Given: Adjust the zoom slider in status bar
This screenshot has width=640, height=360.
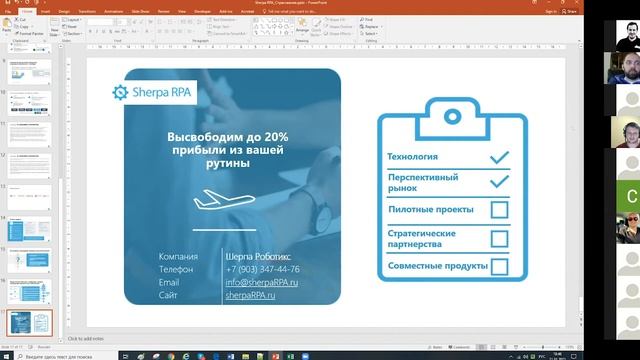Looking at the screenshot, I should pyautogui.click(x=542, y=347).
